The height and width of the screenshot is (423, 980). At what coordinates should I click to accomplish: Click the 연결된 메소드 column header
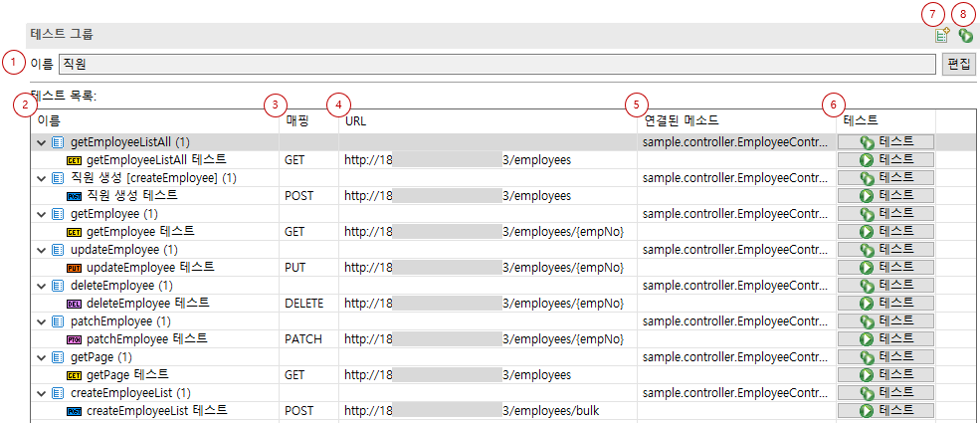[x=681, y=120]
